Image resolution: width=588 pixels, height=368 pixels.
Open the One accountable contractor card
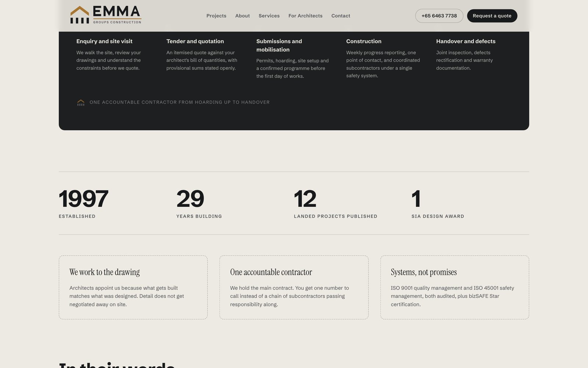(x=294, y=287)
